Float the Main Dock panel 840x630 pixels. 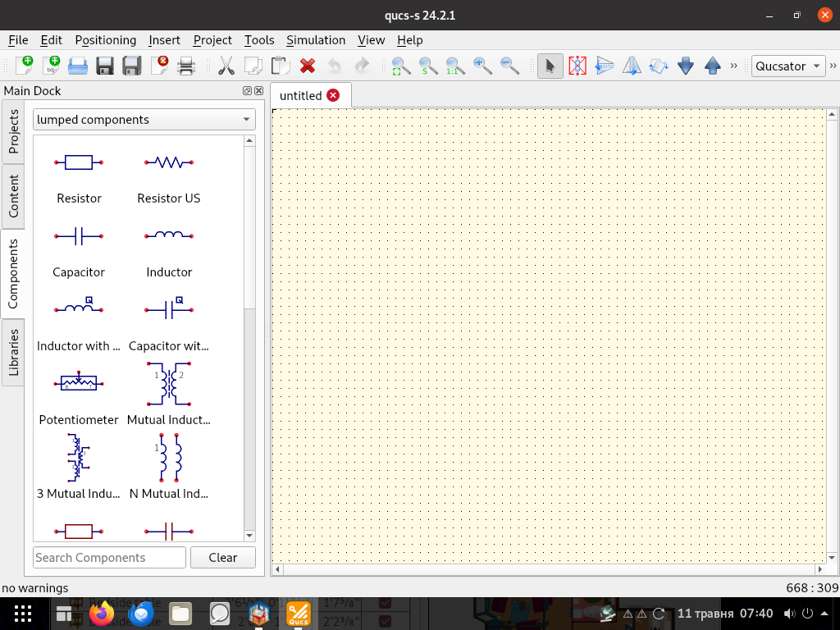(247, 91)
